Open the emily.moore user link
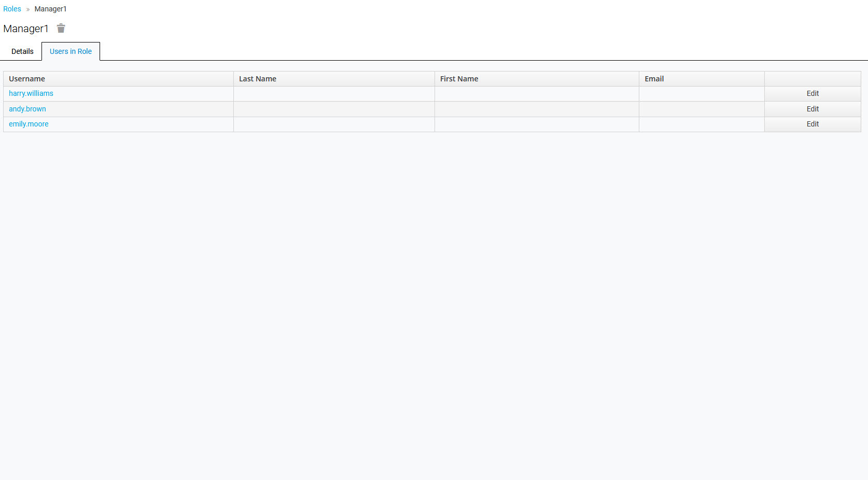Image resolution: width=868 pixels, height=480 pixels. 29,124
